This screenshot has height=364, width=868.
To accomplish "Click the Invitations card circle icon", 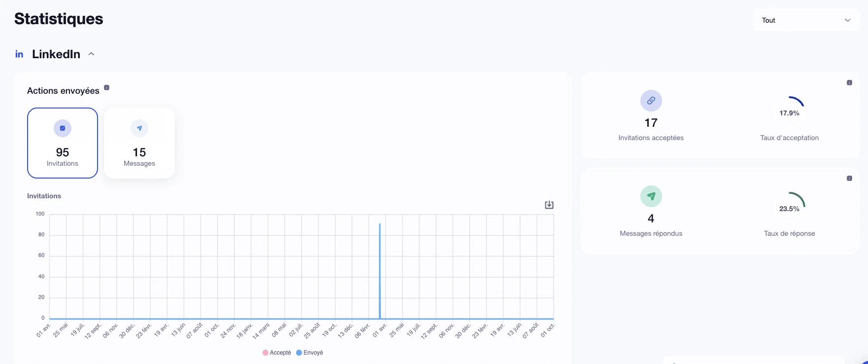I will (x=63, y=128).
